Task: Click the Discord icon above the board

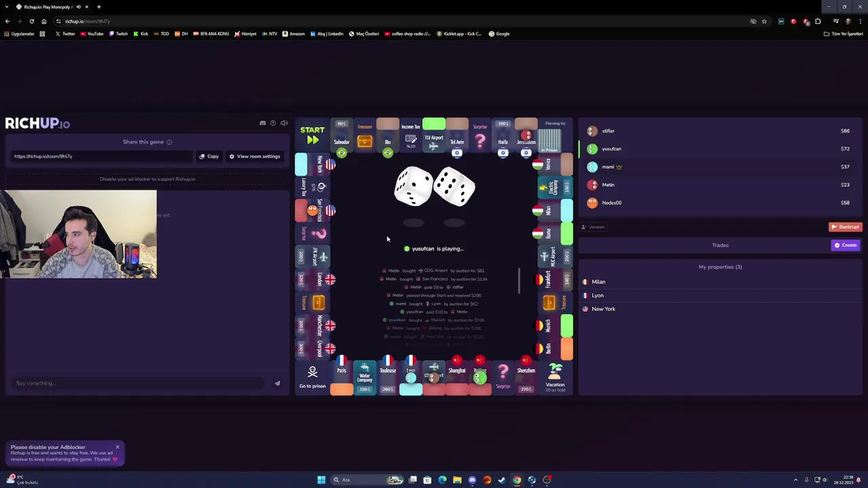Action: pos(262,123)
